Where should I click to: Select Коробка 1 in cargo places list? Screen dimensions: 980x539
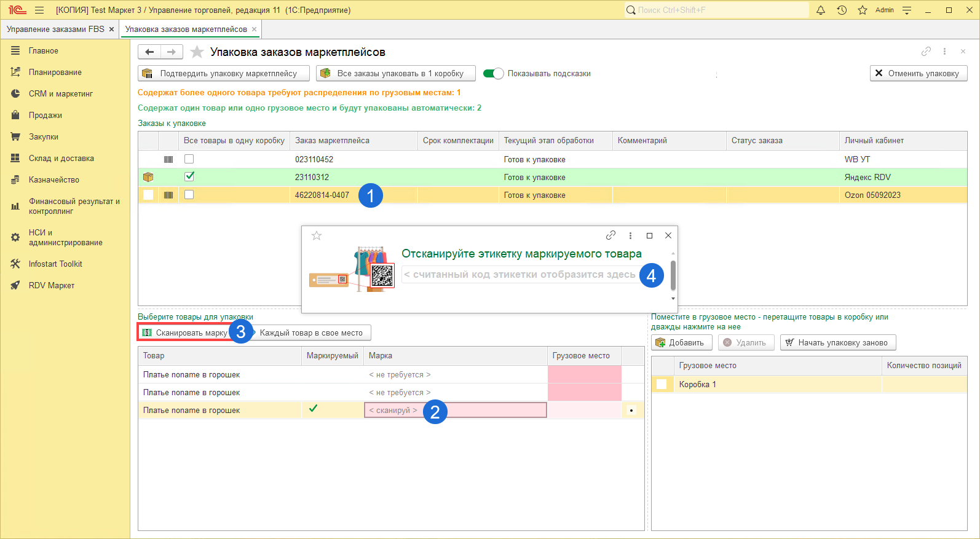click(698, 384)
